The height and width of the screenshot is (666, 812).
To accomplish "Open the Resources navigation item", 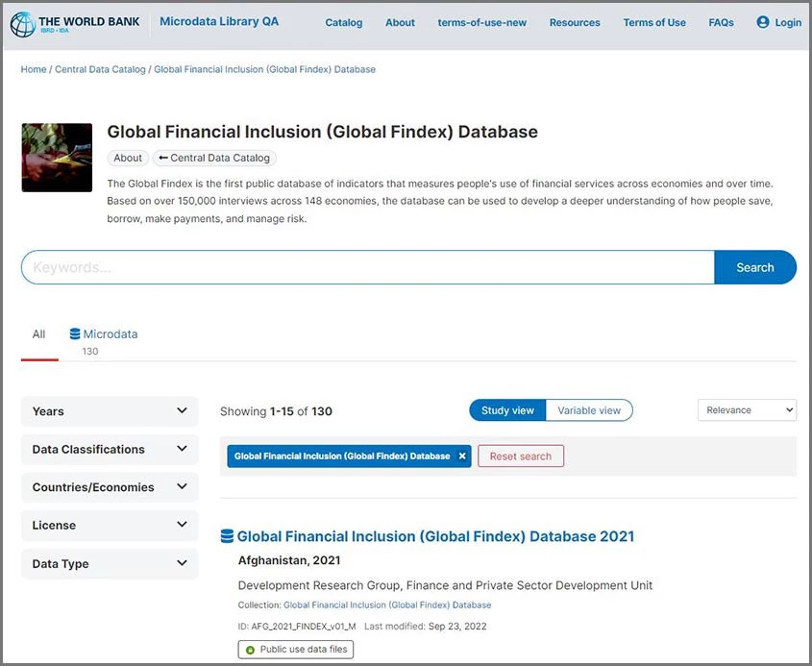I will [575, 23].
